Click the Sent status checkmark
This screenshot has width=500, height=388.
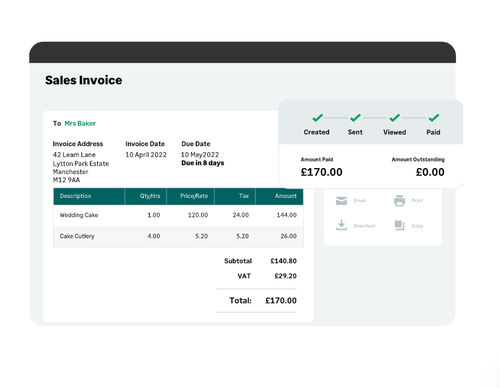click(355, 118)
